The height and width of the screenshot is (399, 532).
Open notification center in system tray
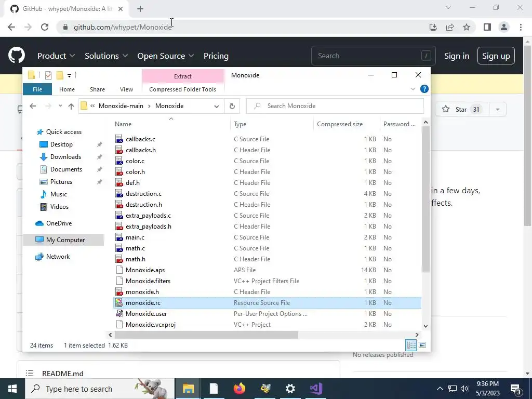pos(516,389)
